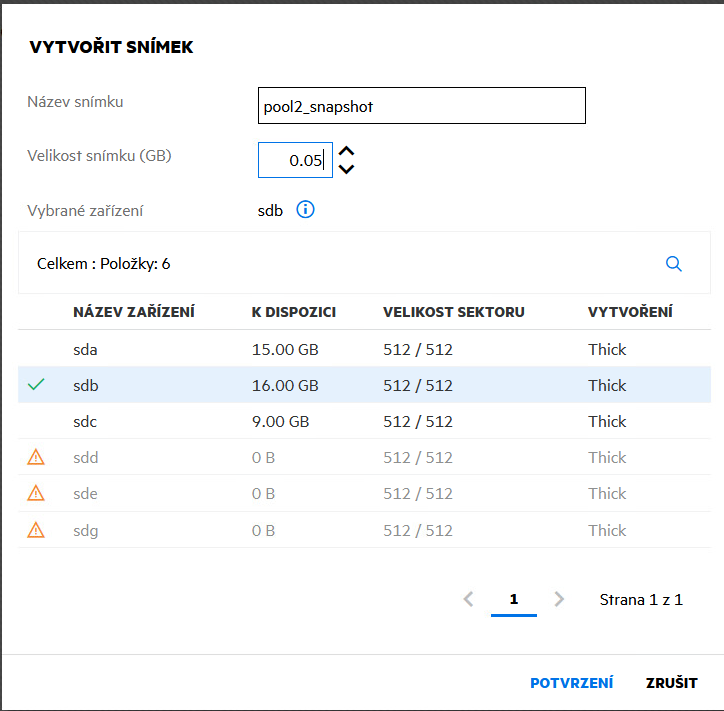Decrease snapshot size with down arrow
The width and height of the screenshot is (724, 711).
[x=347, y=169]
